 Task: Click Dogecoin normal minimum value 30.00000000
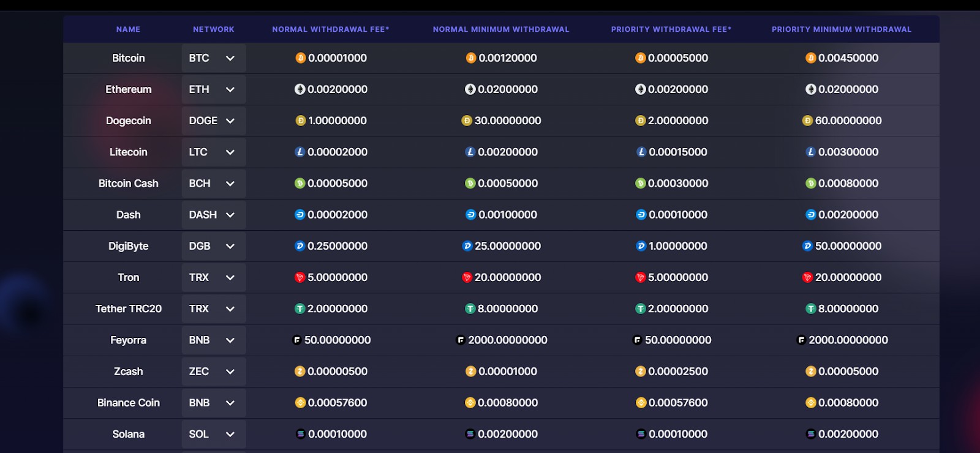click(x=508, y=121)
